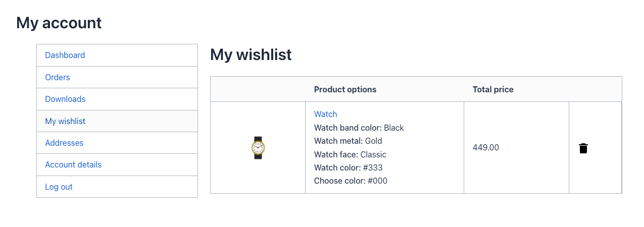Click the Watch face: Classic option
The height and width of the screenshot is (227, 644).
pos(350,154)
